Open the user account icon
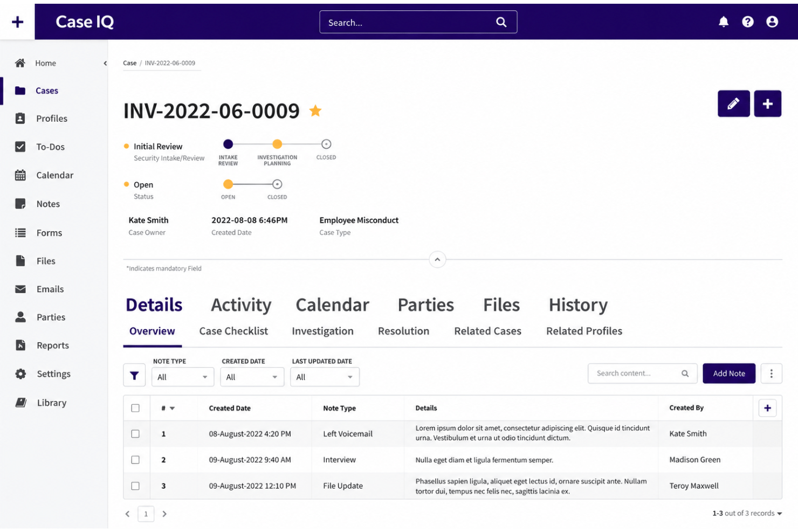The image size is (798, 532). click(772, 22)
